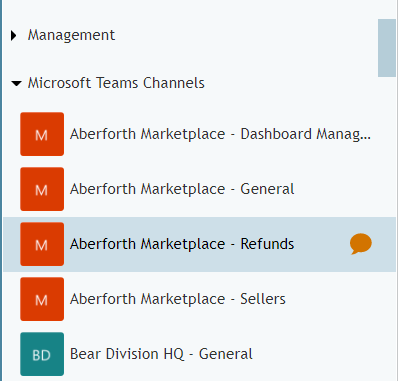Click the teal BD avatar icon
Screen dimensions: 400x381
coord(42,354)
